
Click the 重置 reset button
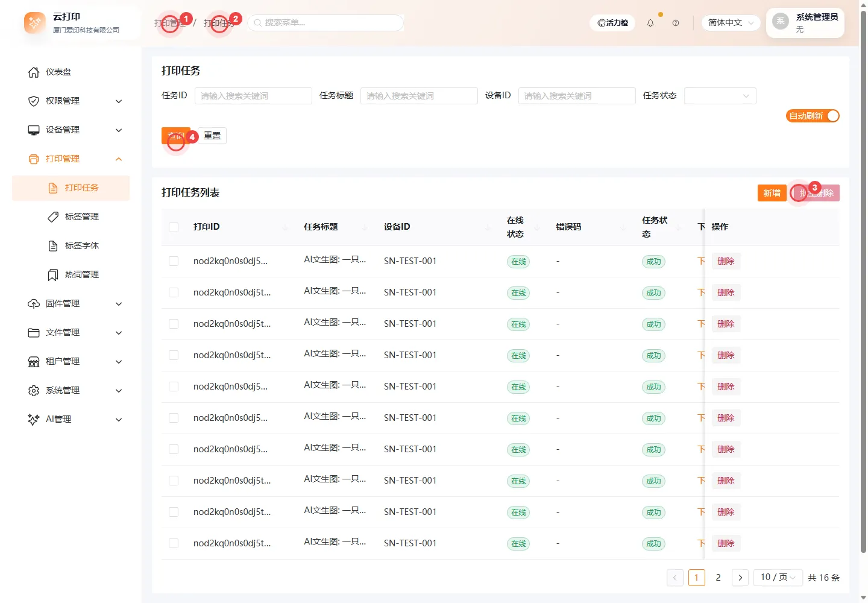pyautogui.click(x=212, y=136)
